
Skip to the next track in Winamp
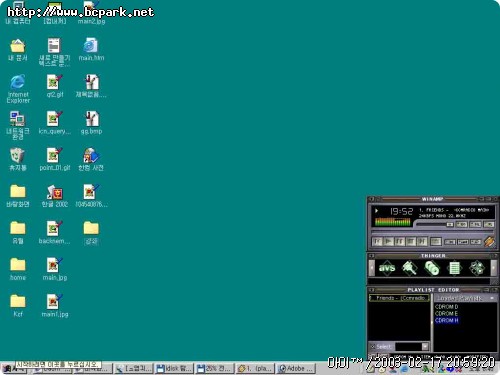[x=422, y=241]
